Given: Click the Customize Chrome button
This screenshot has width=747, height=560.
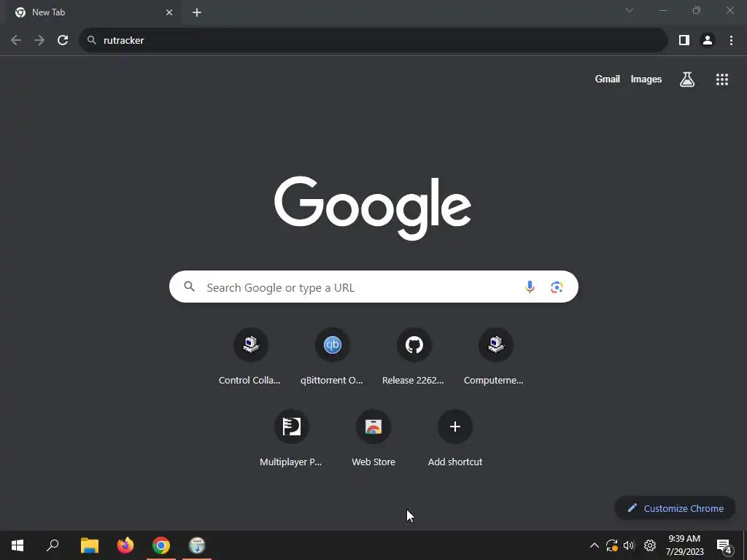Looking at the screenshot, I should pyautogui.click(x=675, y=508).
